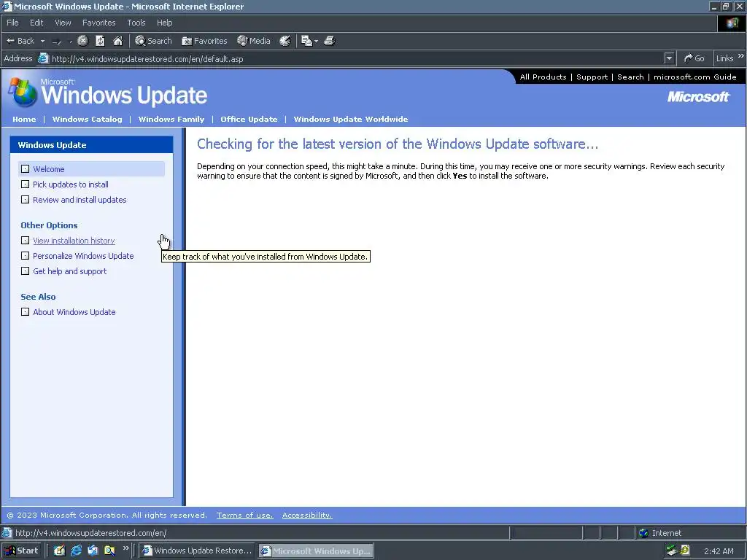Click the Windows Update logo globe

pos(23,93)
